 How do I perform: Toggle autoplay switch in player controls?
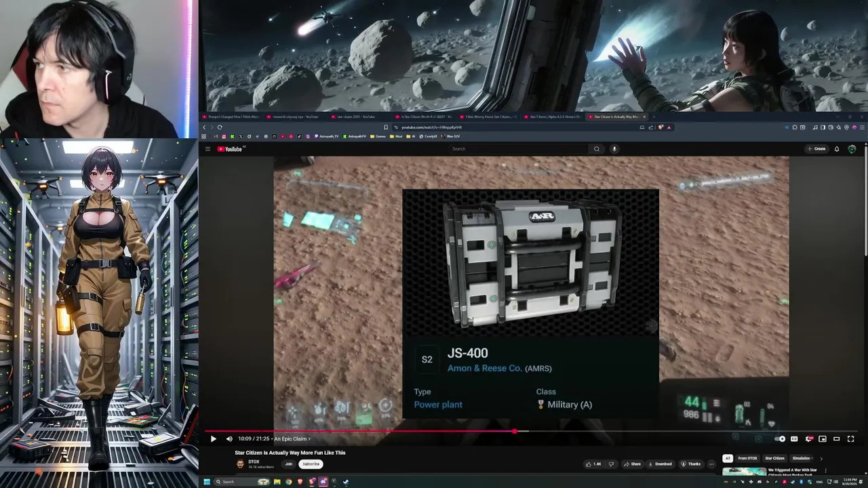coord(780,439)
